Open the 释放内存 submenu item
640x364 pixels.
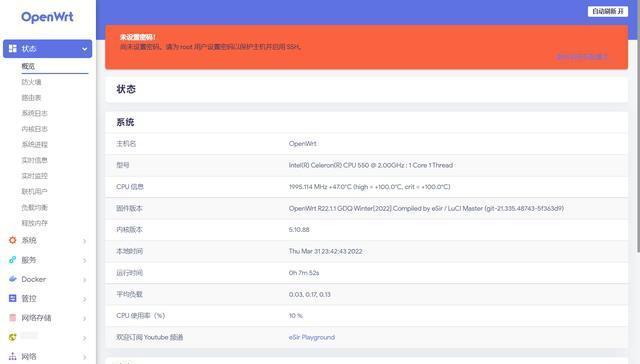click(x=35, y=223)
